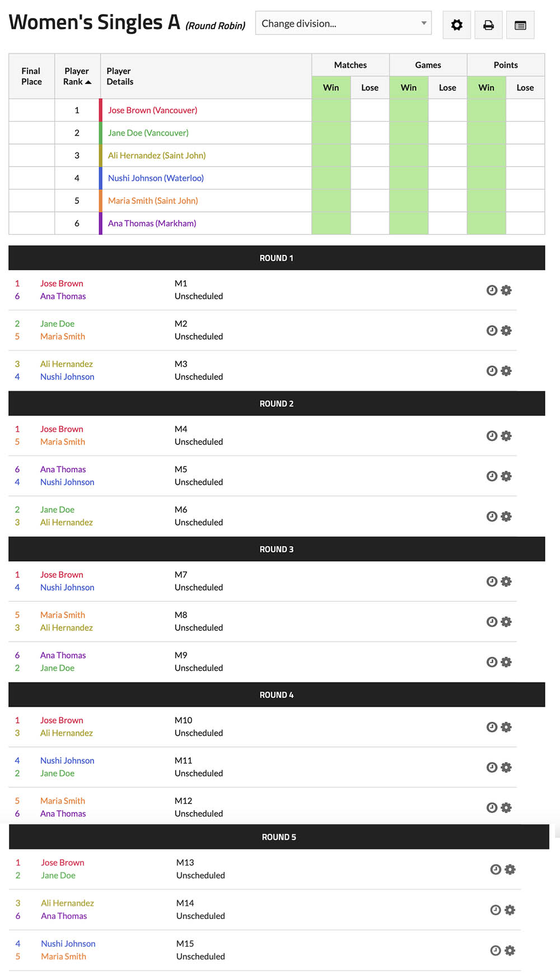Image resolution: width=560 pixels, height=979 pixels.
Task: Click the print icon button
Action: pos(488,25)
